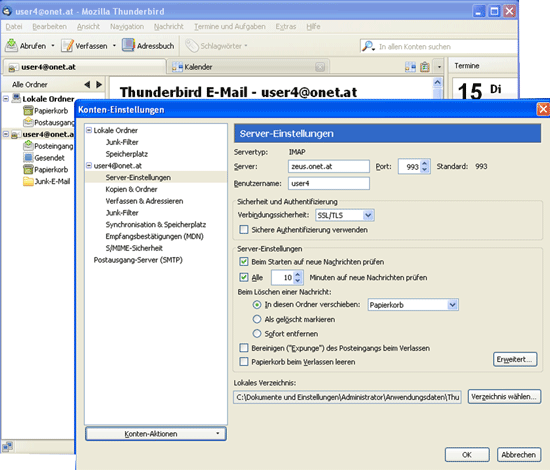This screenshot has height=470, width=550.
Task: Open the tab list dropdown arrow
Action: coord(439,67)
